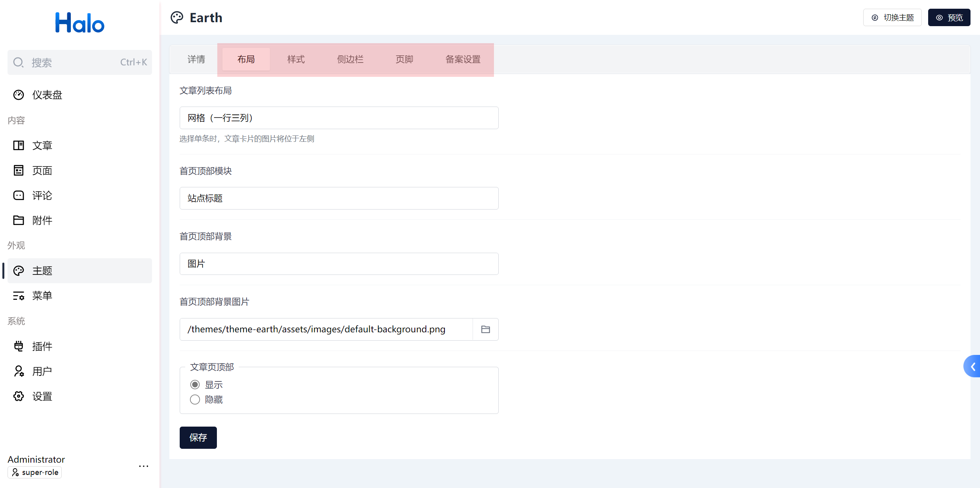Viewport: 980px width, 488px height.
Task: Expand the blue side chevron panel
Action: [x=972, y=366]
